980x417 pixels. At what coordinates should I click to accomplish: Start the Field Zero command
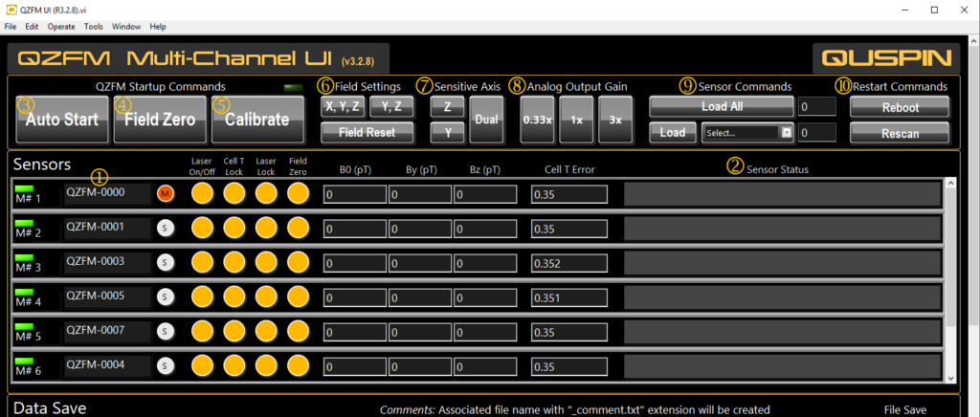pyautogui.click(x=160, y=120)
